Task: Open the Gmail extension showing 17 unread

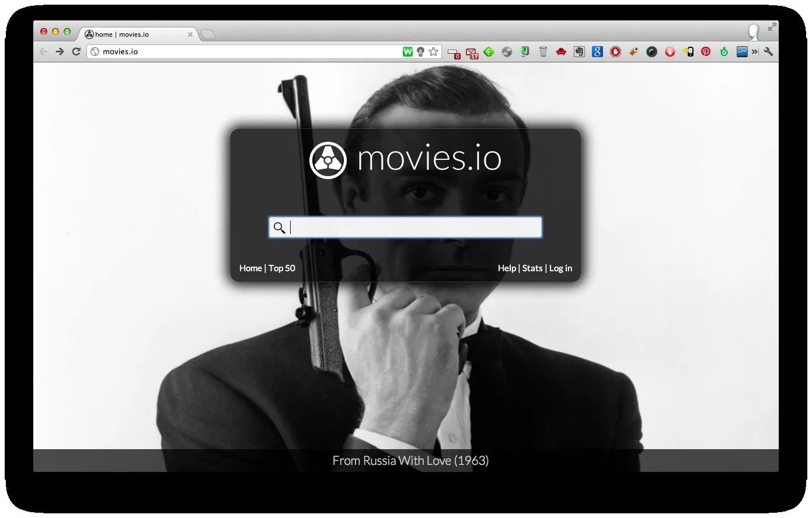Action: [472, 52]
